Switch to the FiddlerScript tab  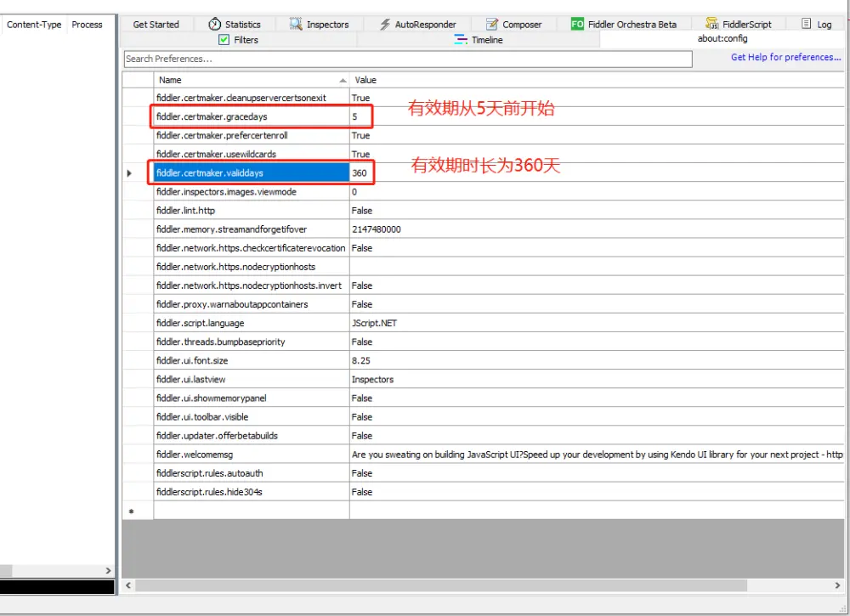point(739,25)
